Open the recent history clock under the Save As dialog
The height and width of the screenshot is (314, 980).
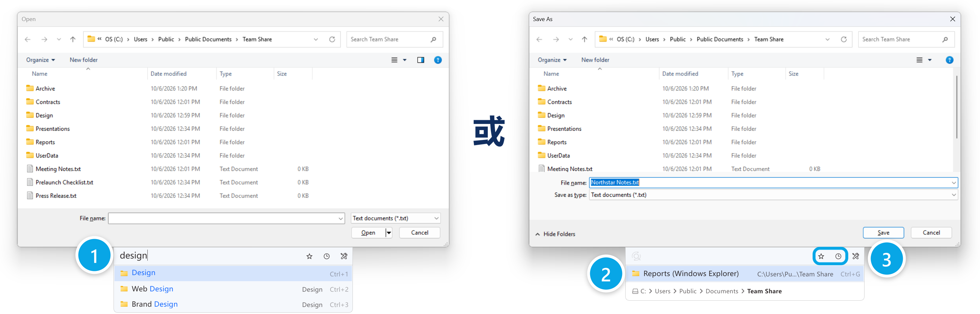tap(838, 256)
